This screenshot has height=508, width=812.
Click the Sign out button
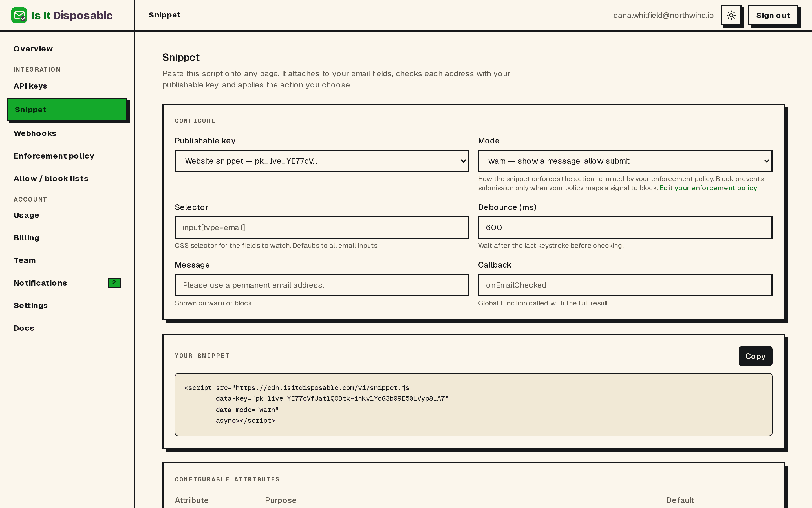(x=773, y=15)
